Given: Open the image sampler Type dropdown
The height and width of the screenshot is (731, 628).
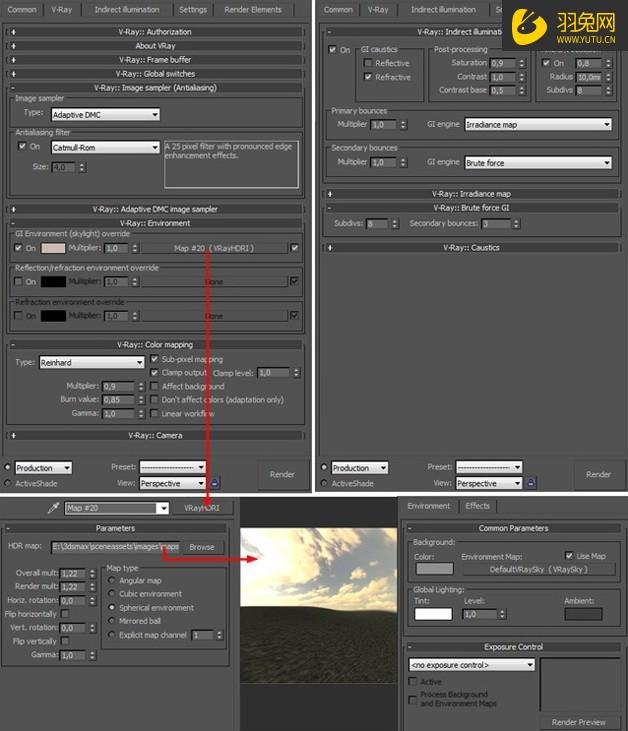Looking at the screenshot, I should pos(105,115).
